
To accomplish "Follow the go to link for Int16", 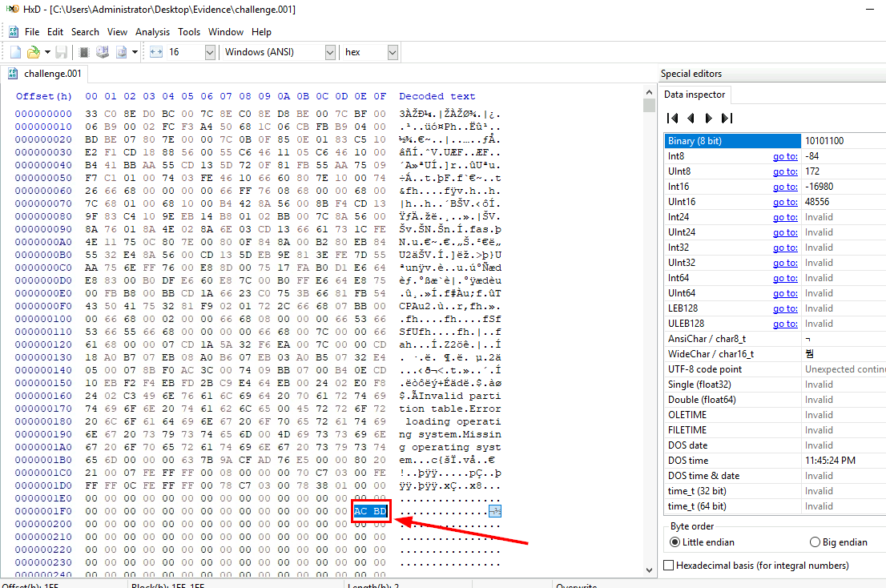I will click(x=785, y=187).
